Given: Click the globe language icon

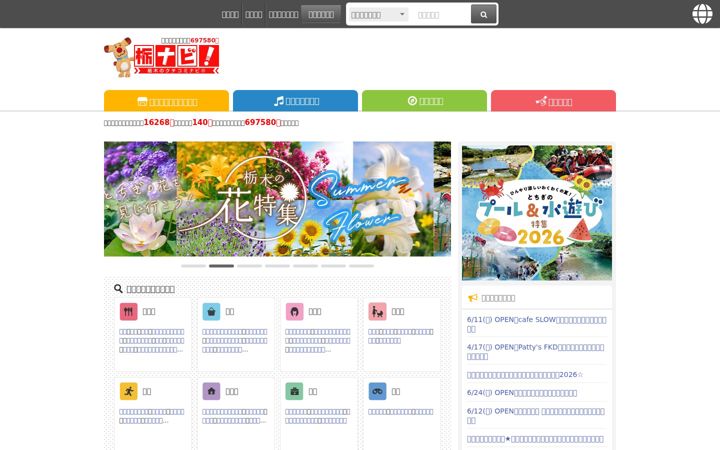Looking at the screenshot, I should 702,14.
